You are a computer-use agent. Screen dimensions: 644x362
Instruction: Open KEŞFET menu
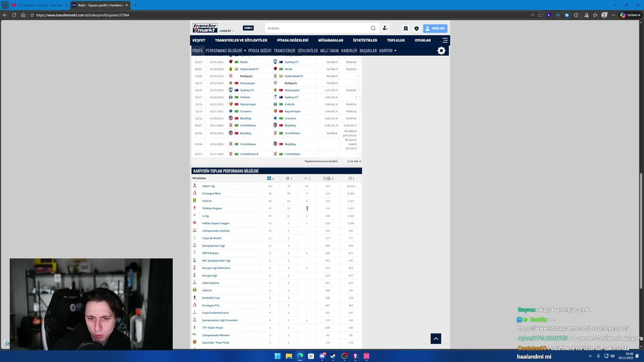199,40
